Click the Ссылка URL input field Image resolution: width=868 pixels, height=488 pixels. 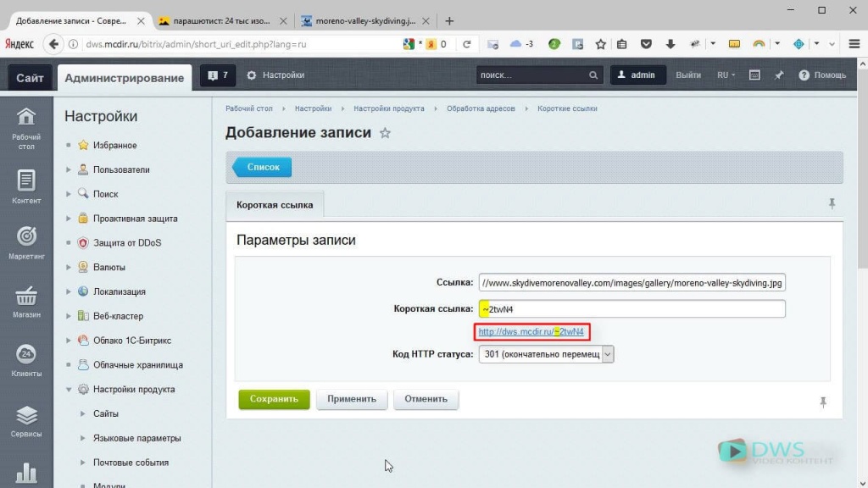(x=632, y=283)
